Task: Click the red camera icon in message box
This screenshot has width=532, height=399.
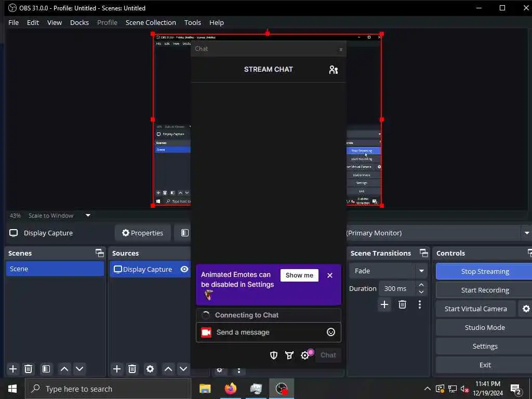Action: 206,332
